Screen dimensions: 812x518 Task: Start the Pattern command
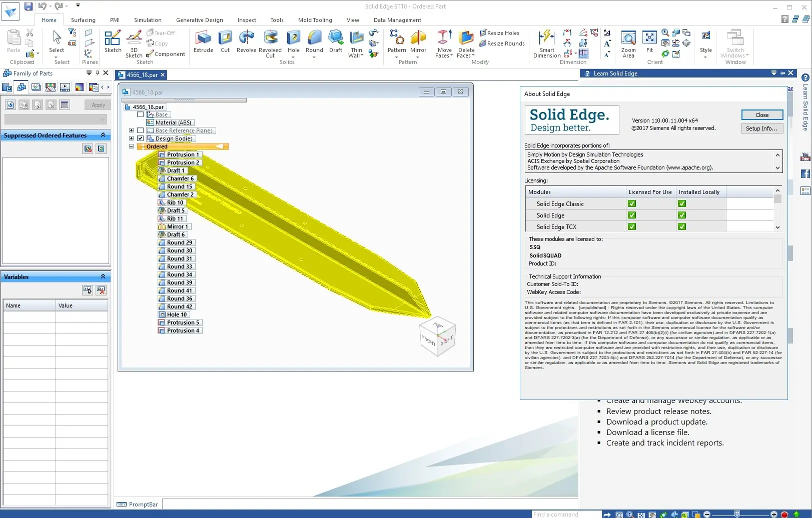397,41
